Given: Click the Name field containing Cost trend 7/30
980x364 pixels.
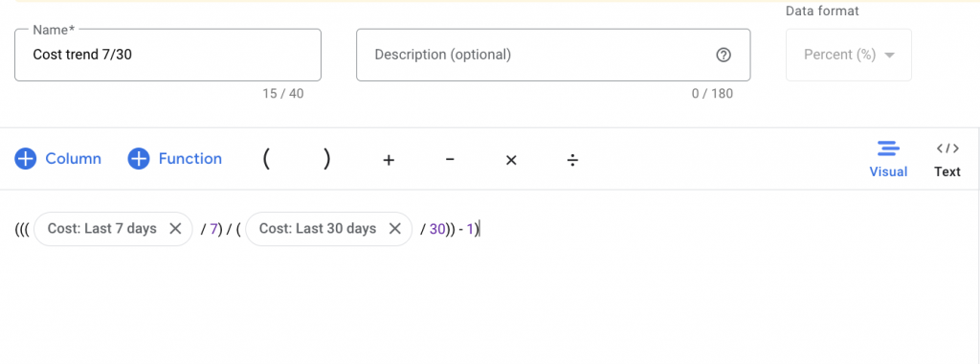Looking at the screenshot, I should pyautogui.click(x=167, y=55).
